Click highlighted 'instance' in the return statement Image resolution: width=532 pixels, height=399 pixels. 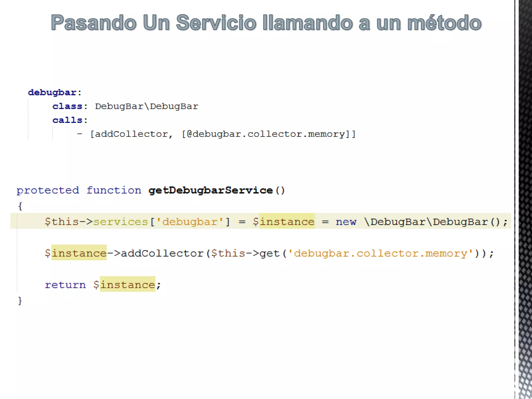click(x=128, y=285)
